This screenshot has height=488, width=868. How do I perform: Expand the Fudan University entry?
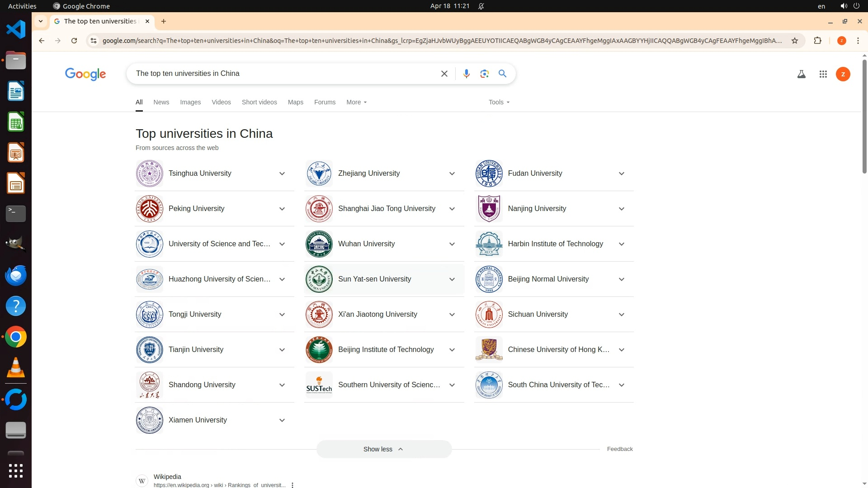(621, 174)
